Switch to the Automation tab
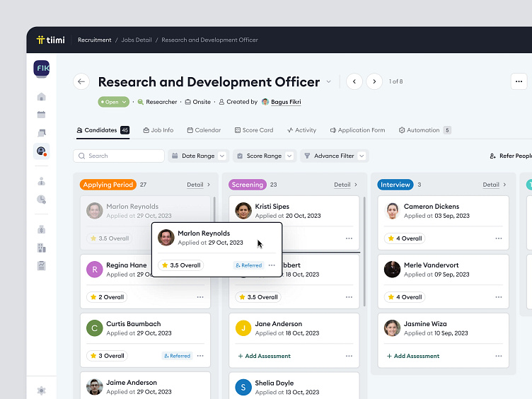 point(424,130)
